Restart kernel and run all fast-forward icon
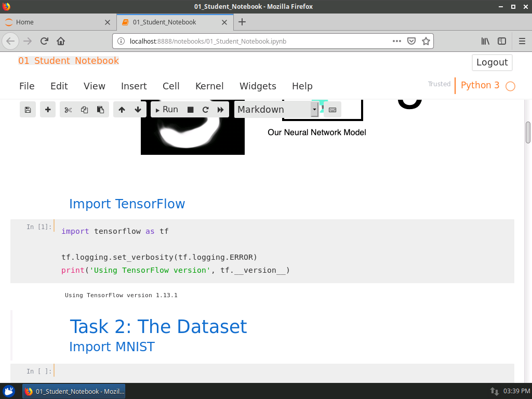 click(x=220, y=110)
